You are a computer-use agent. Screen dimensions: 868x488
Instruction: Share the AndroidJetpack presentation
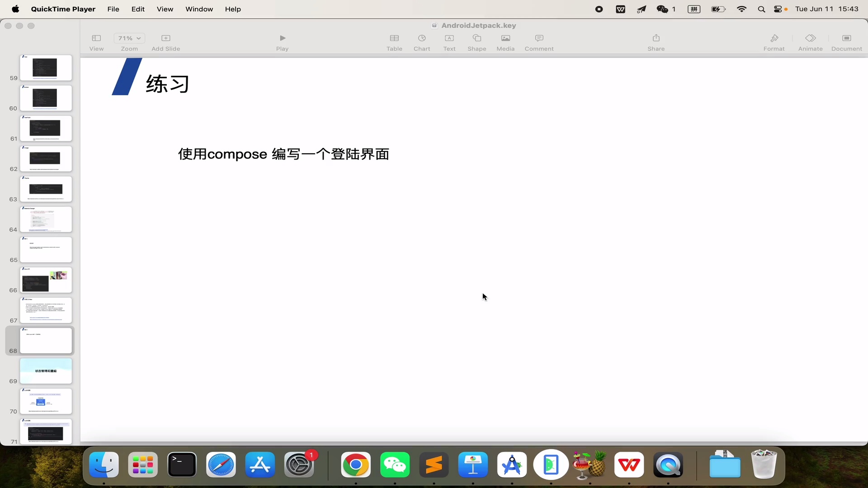[656, 42]
